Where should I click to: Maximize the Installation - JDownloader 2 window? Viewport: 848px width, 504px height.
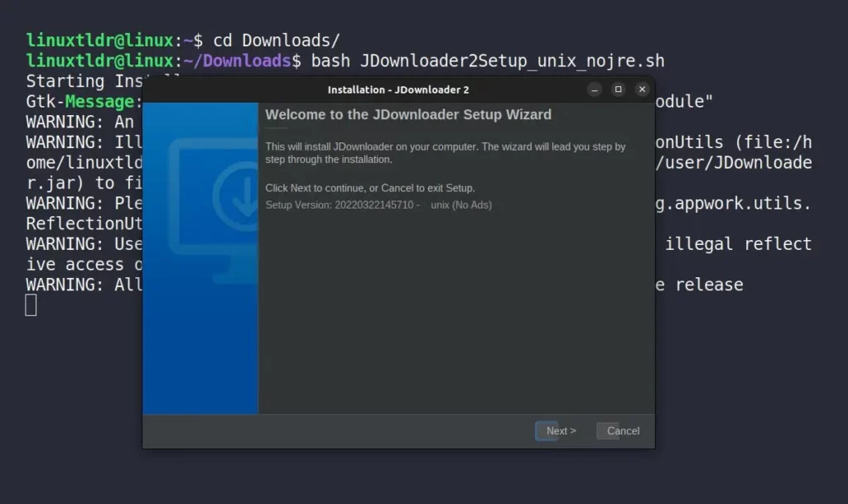(618, 89)
